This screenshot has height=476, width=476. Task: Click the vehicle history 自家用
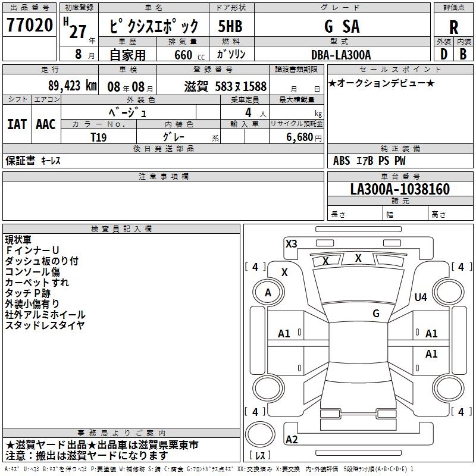pyautogui.click(x=127, y=55)
